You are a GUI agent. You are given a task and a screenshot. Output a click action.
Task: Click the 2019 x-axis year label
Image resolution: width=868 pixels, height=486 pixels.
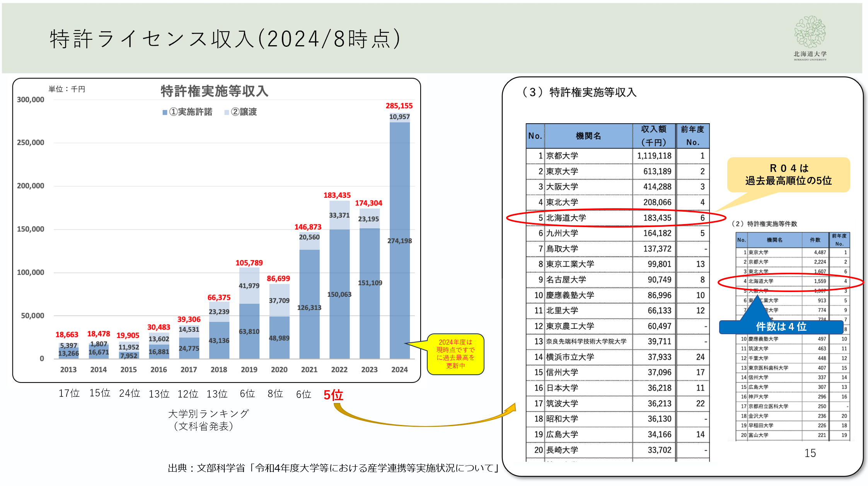249,370
